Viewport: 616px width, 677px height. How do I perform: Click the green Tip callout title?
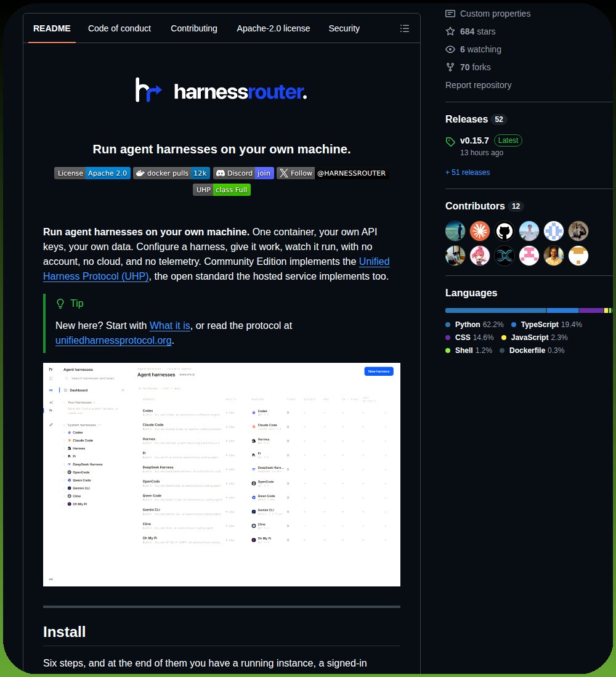(70, 304)
